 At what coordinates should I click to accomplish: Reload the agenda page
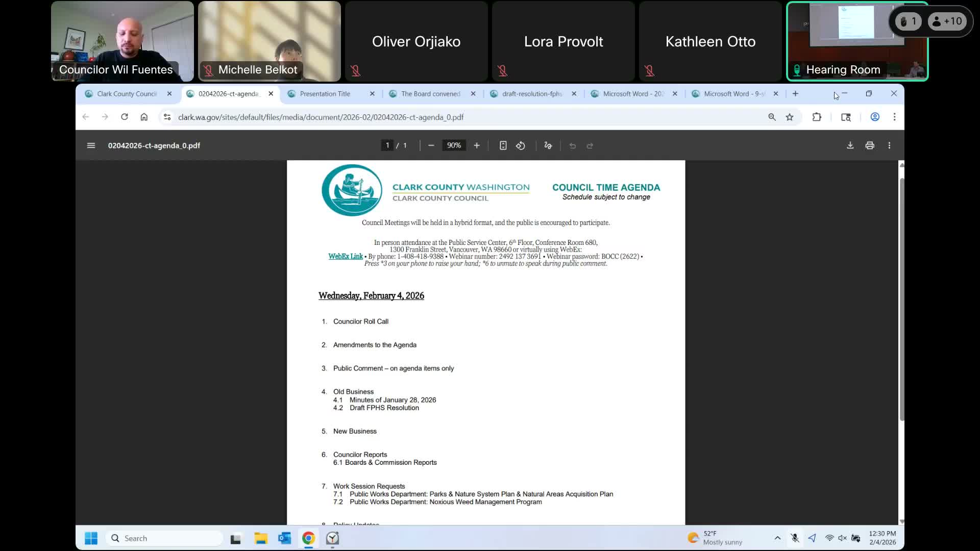pyautogui.click(x=124, y=117)
